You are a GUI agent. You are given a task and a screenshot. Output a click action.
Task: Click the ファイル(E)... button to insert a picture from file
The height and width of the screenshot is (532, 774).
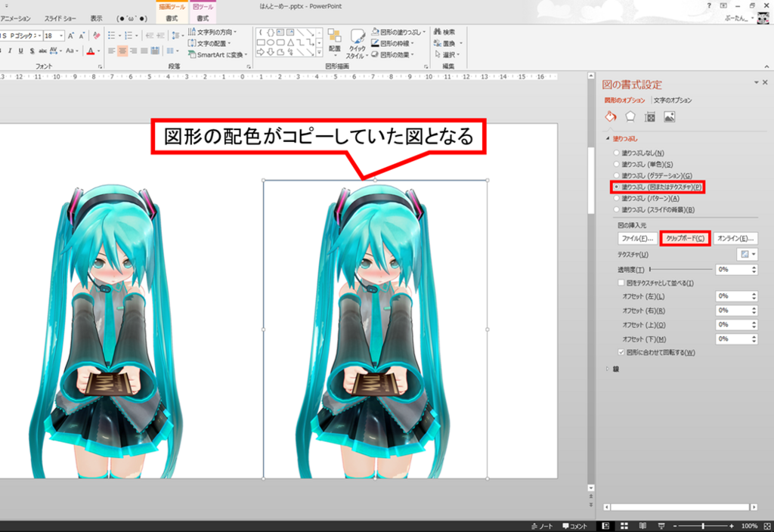coord(637,238)
